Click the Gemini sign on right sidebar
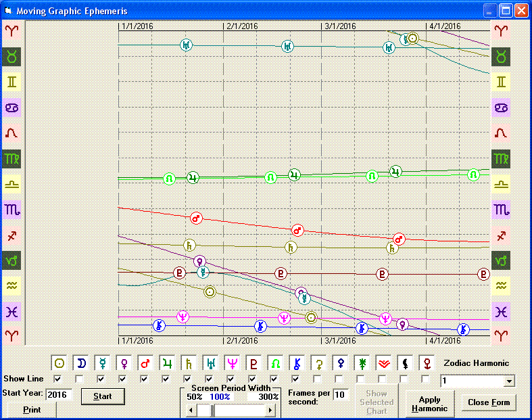Screen dimensions: 532x420 coord(501,83)
